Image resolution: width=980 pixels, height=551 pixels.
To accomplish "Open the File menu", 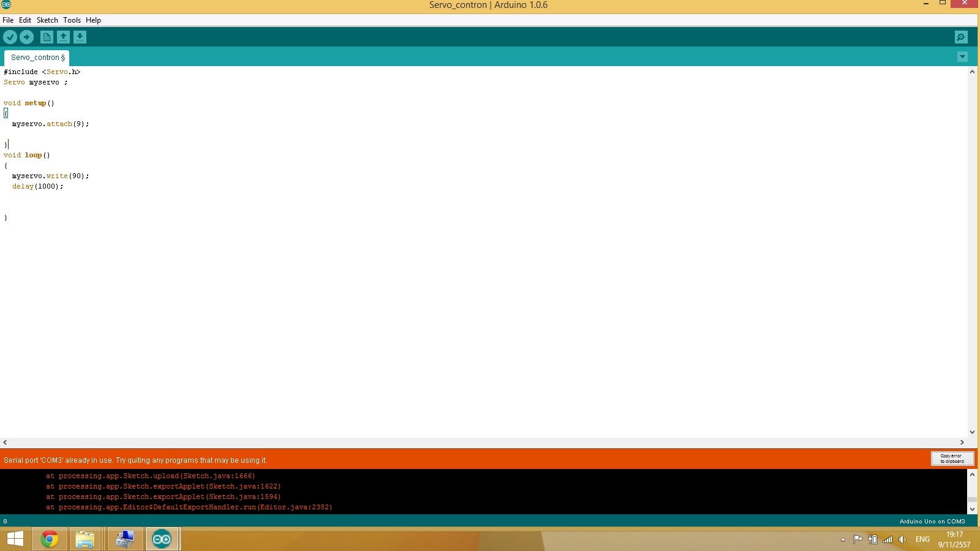I will [x=8, y=20].
